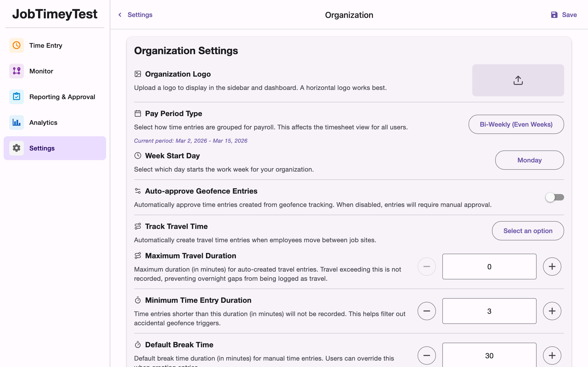This screenshot has width=588, height=367.
Task: Select the Time Entry clock icon
Action: coord(16,45)
